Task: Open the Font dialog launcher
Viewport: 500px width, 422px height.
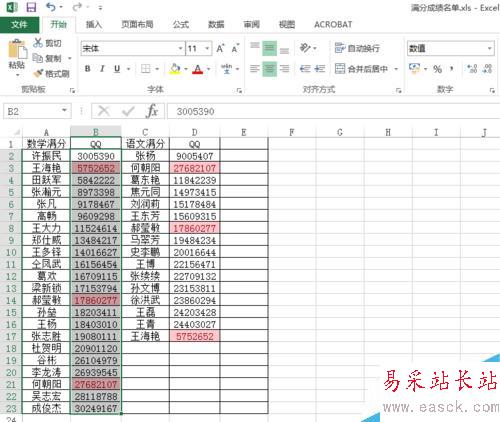Action: (x=239, y=90)
